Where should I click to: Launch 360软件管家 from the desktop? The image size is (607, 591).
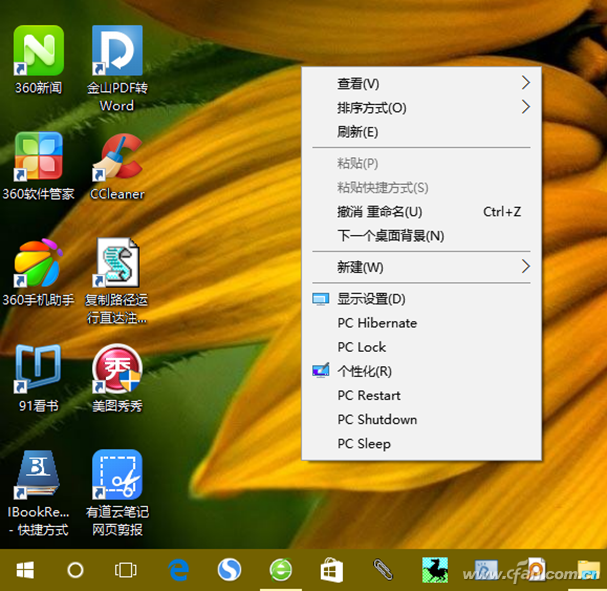pyautogui.click(x=38, y=158)
